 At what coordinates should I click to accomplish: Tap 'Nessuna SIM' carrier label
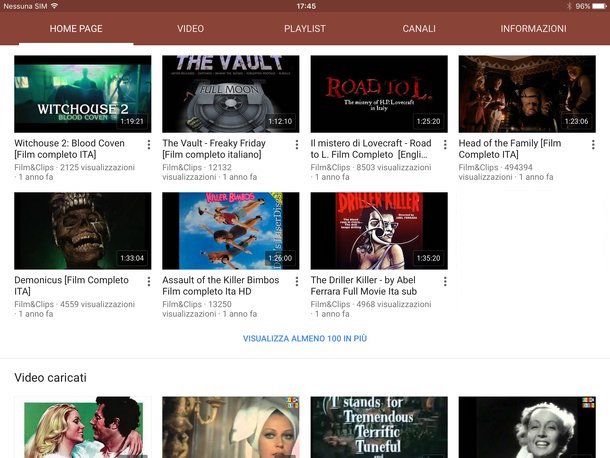coord(25,6)
